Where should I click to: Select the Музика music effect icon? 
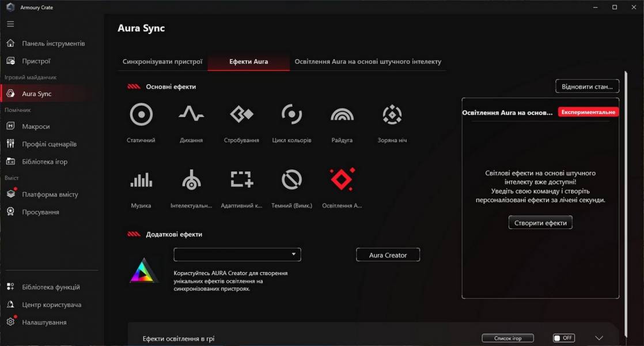(x=141, y=179)
